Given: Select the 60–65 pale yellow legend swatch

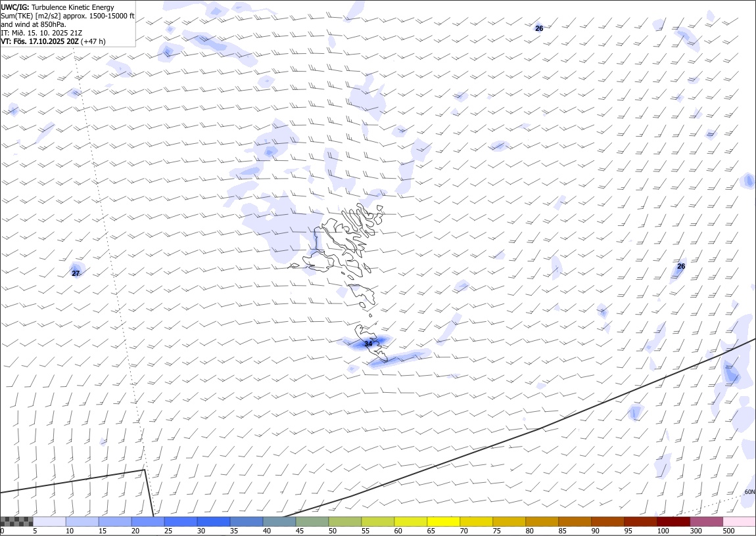Looking at the screenshot, I should coord(410,522).
